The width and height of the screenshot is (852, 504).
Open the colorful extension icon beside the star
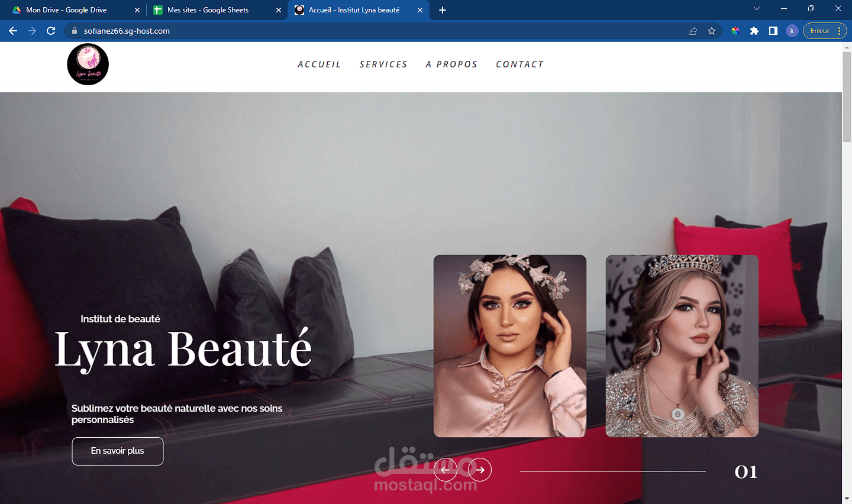tap(735, 31)
